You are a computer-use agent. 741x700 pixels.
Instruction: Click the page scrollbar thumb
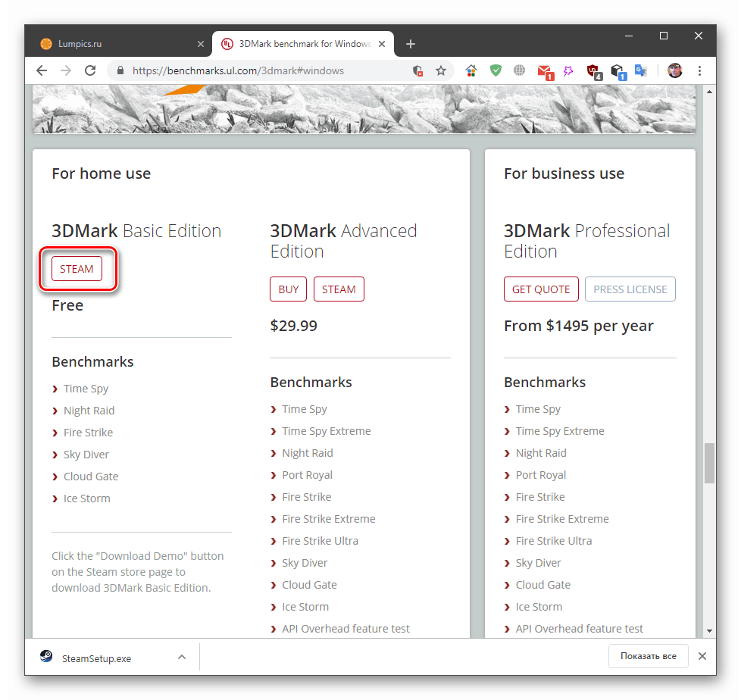709,463
